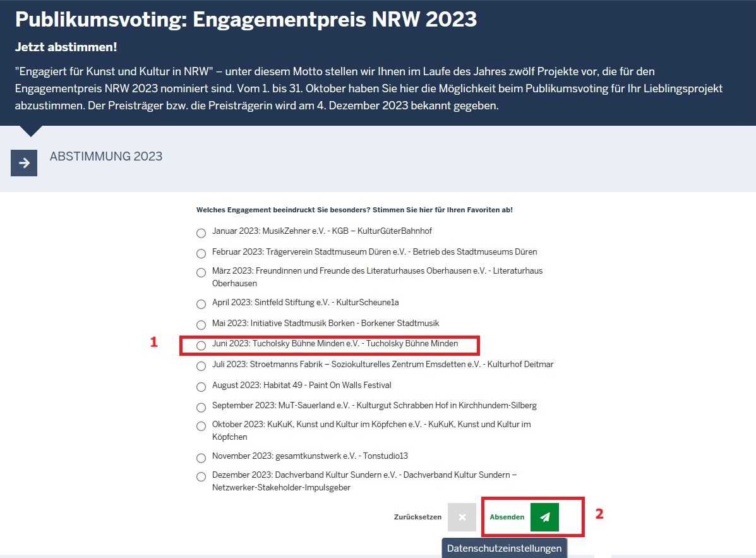
Task: Select November 2023 gesamtkunstwerk radio button
Action: (x=201, y=458)
